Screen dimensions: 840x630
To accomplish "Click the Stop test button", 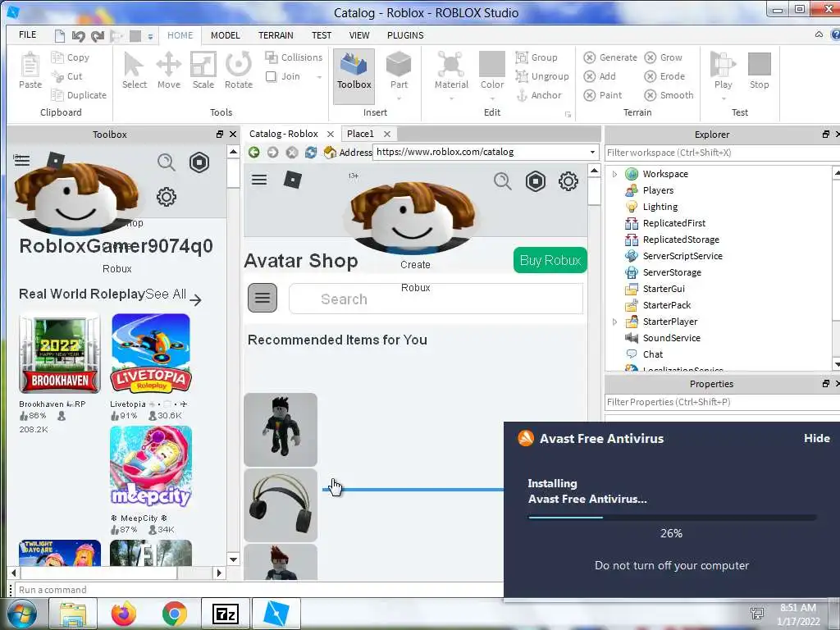I will [759, 71].
